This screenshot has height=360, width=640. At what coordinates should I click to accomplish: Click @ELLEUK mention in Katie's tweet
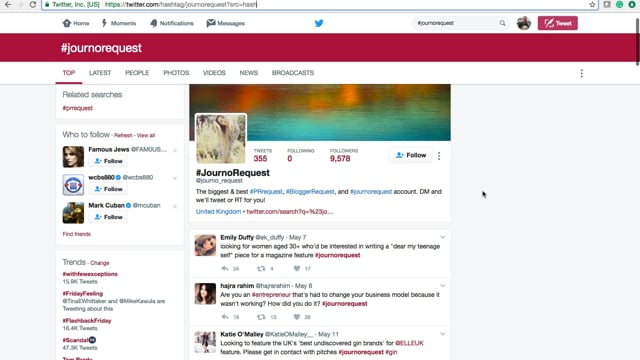click(409, 343)
